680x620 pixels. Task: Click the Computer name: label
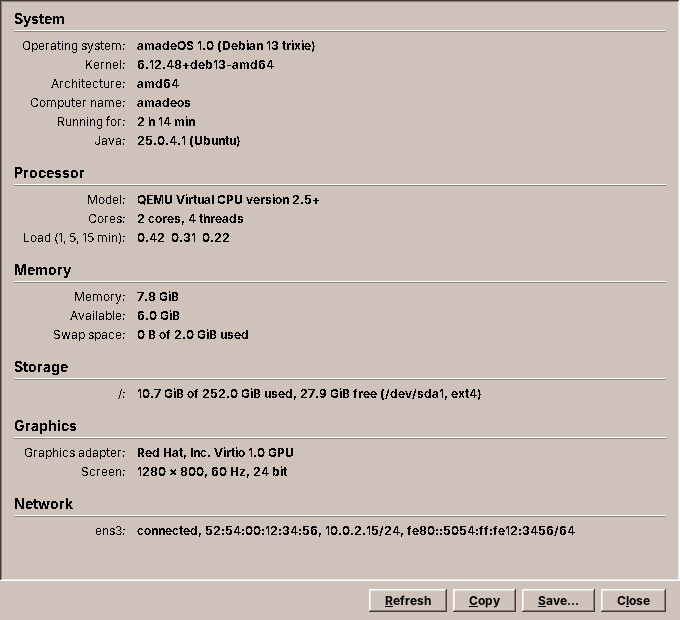tap(78, 103)
